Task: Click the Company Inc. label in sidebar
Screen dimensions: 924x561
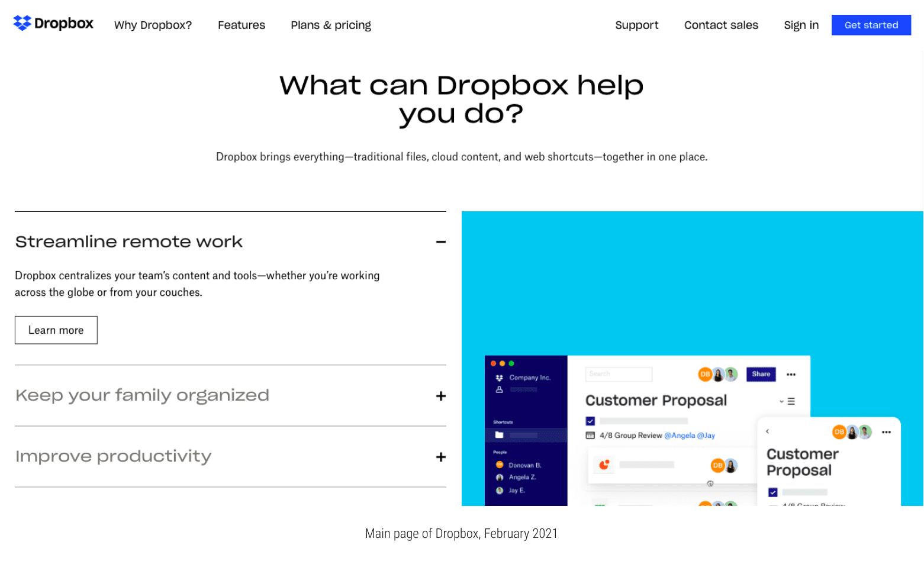Action: pyautogui.click(x=530, y=378)
